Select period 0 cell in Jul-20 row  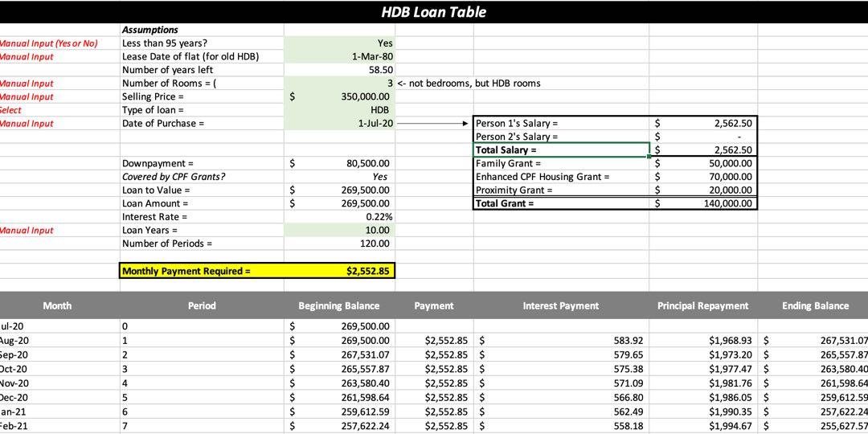pos(202,326)
